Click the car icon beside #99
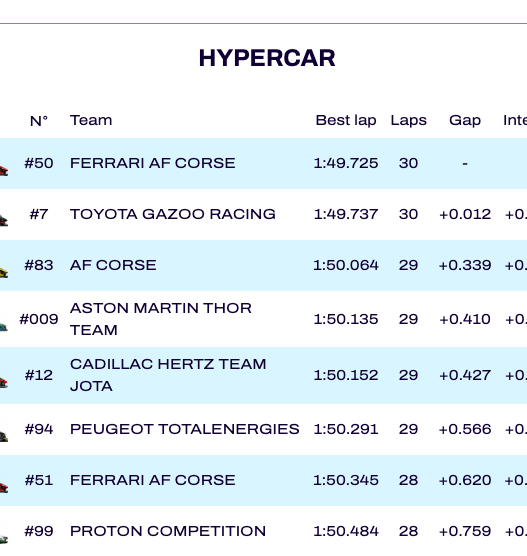Screen dimensions: 527x556 pos(4,539)
